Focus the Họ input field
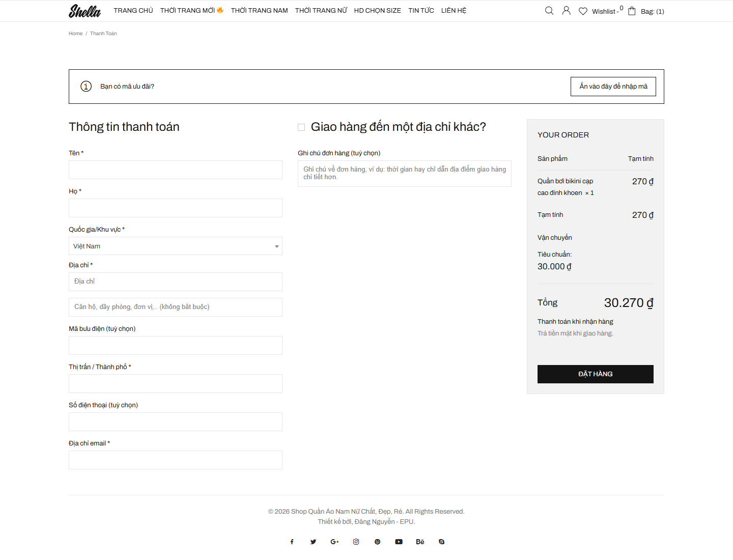Image resolution: width=733 pixels, height=560 pixels. coord(176,208)
